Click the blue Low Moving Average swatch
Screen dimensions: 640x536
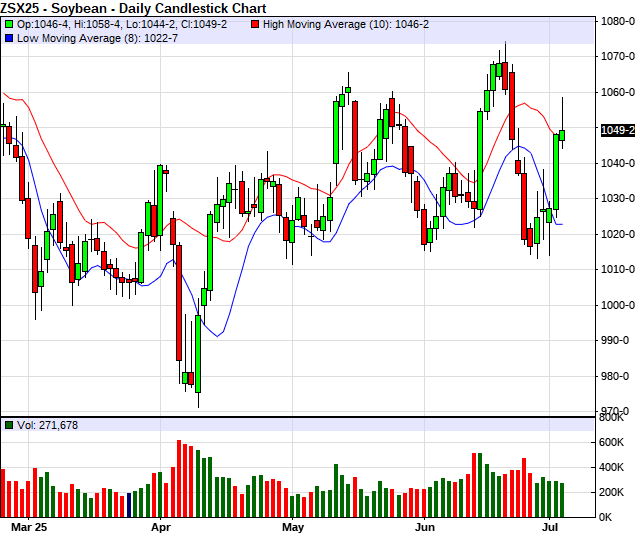(x=9, y=37)
